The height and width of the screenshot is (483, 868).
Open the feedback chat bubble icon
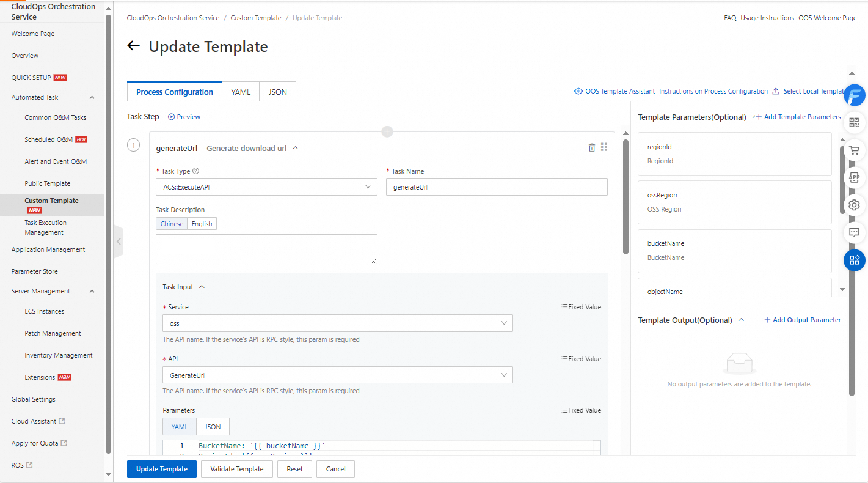(x=854, y=232)
